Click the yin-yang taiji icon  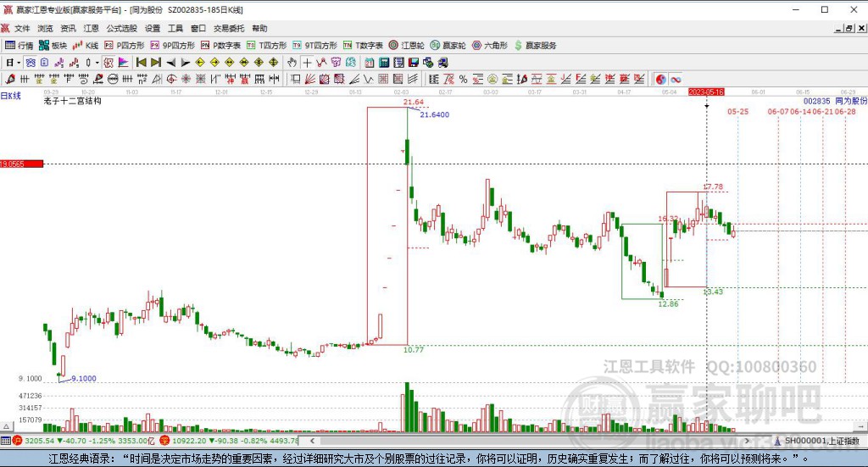click(661, 79)
